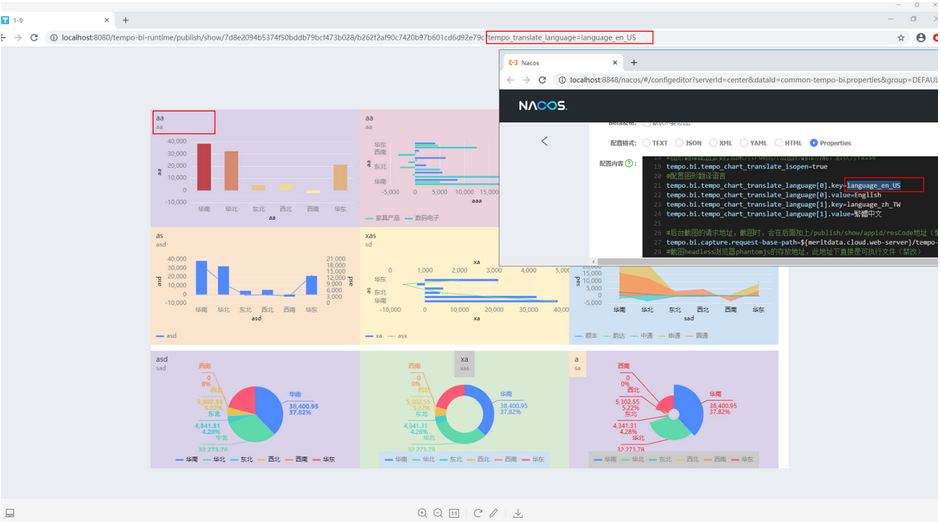The image size is (940, 522).
Task: Collapse the Nacos sidebar with the left chevron
Action: coord(544,141)
